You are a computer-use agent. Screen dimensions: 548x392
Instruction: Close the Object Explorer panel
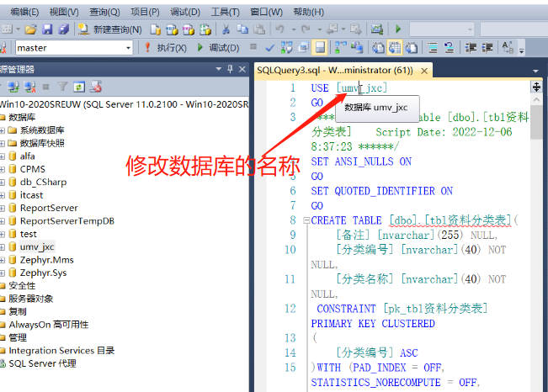(x=242, y=69)
